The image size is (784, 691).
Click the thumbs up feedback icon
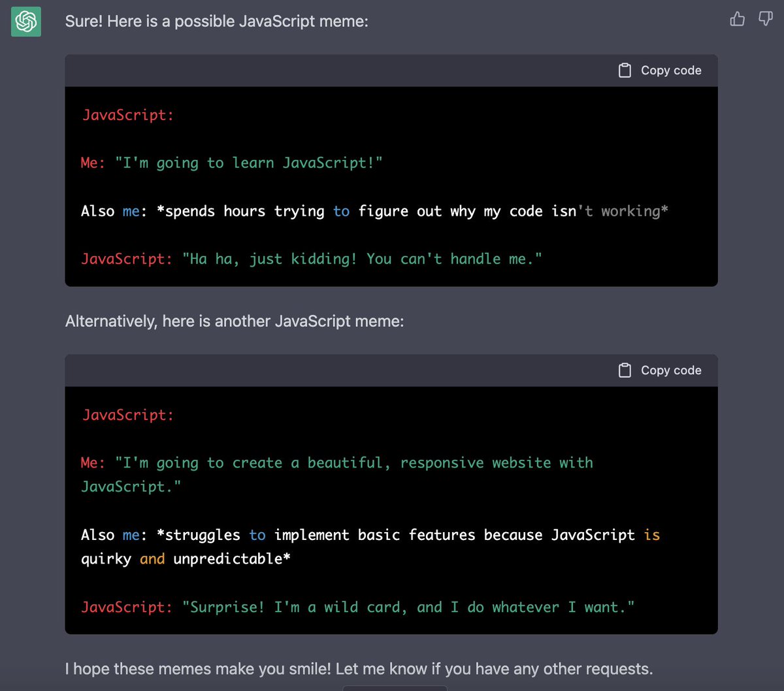[x=737, y=19]
